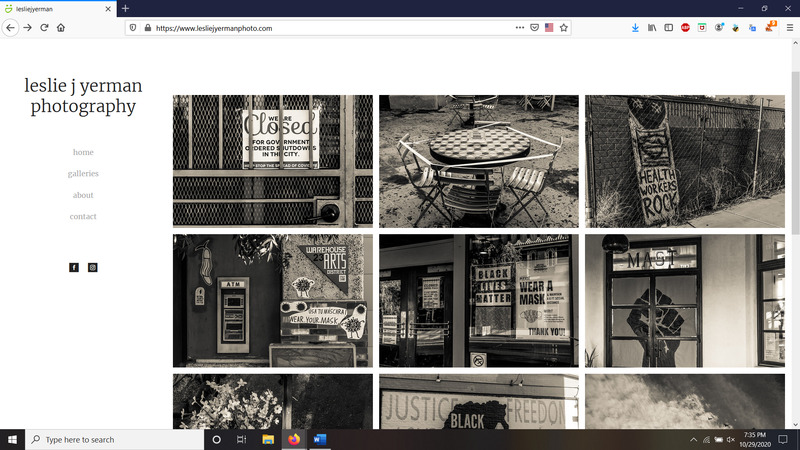This screenshot has height=450, width=800.
Task: Open the Instagram social icon in sidebar
Action: (x=93, y=267)
